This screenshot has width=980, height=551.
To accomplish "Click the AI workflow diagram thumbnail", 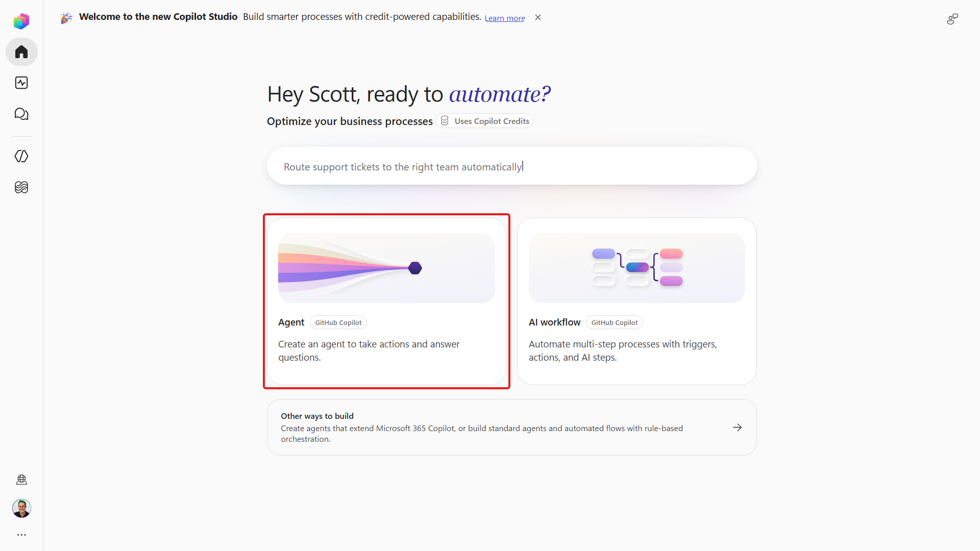I will click(x=637, y=268).
